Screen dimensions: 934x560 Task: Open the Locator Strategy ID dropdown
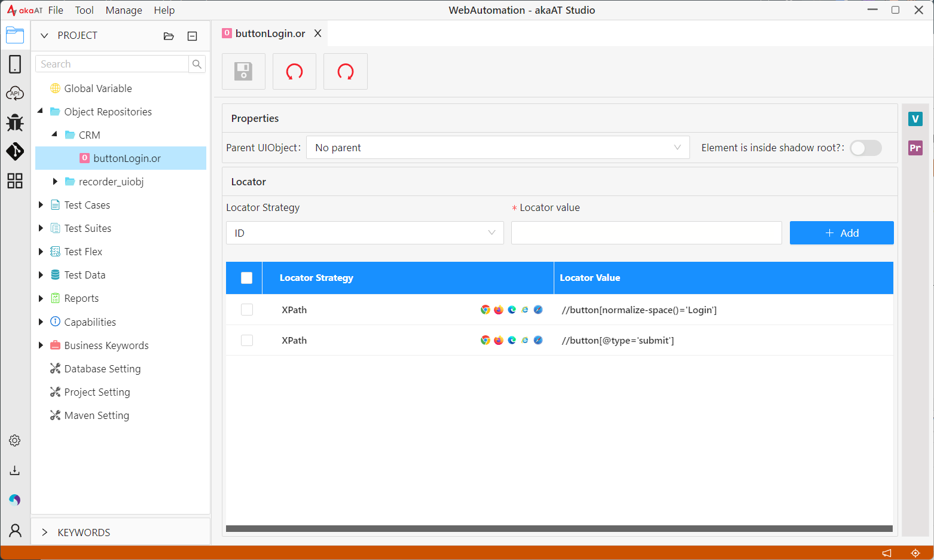365,233
